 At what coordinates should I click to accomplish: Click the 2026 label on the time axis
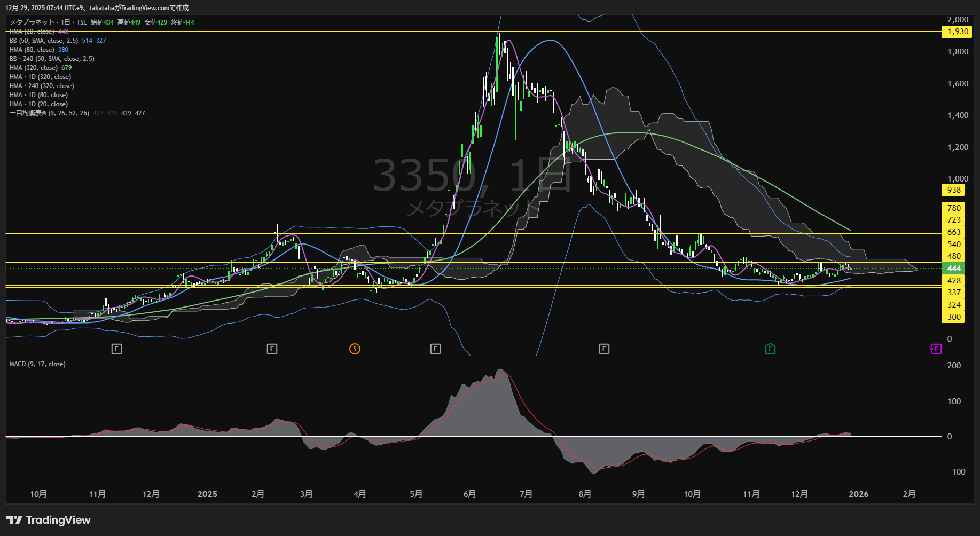point(858,494)
